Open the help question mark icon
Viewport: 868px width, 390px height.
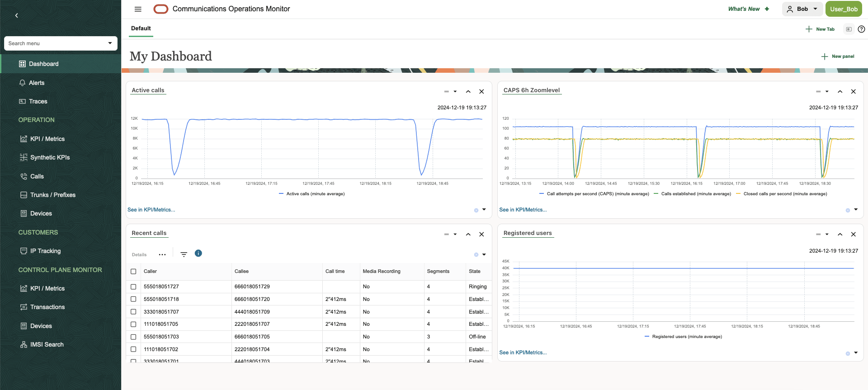coord(861,29)
